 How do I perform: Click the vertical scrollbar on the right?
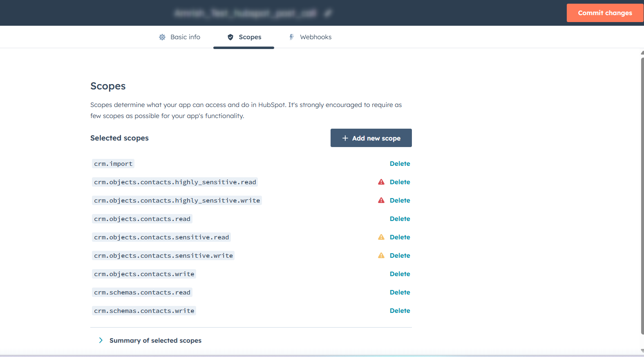tap(642, 196)
